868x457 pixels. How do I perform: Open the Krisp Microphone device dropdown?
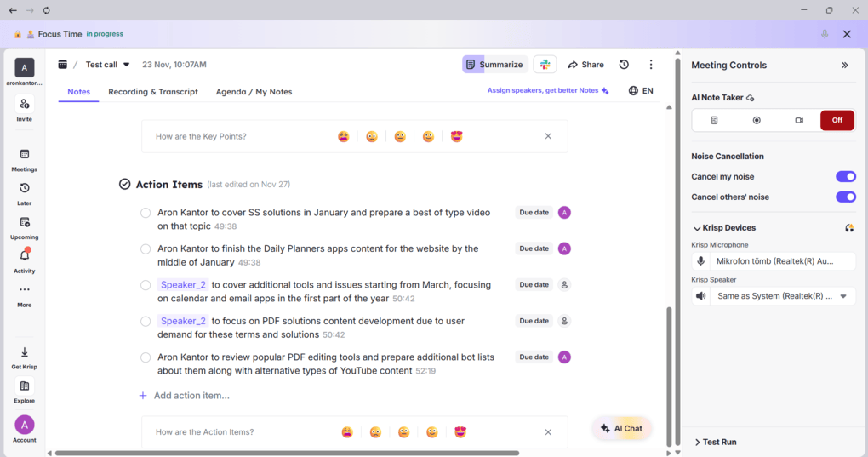774,261
